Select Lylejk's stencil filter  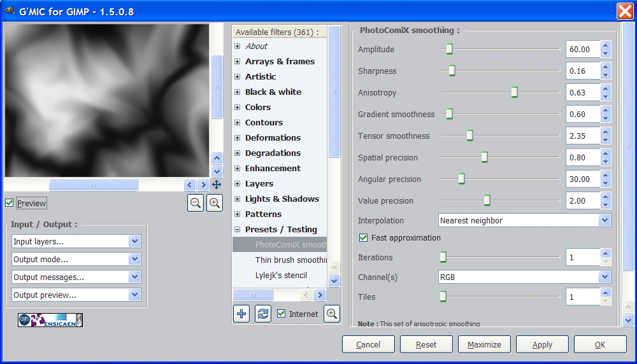point(280,275)
